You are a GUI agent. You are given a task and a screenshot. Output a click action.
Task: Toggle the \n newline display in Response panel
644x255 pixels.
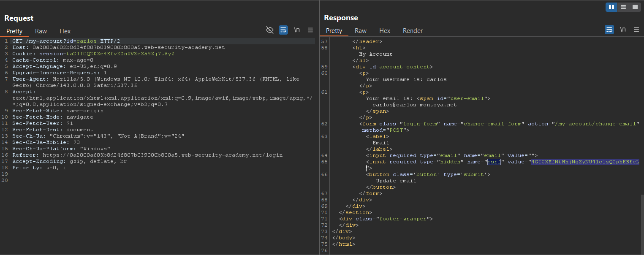(x=623, y=30)
